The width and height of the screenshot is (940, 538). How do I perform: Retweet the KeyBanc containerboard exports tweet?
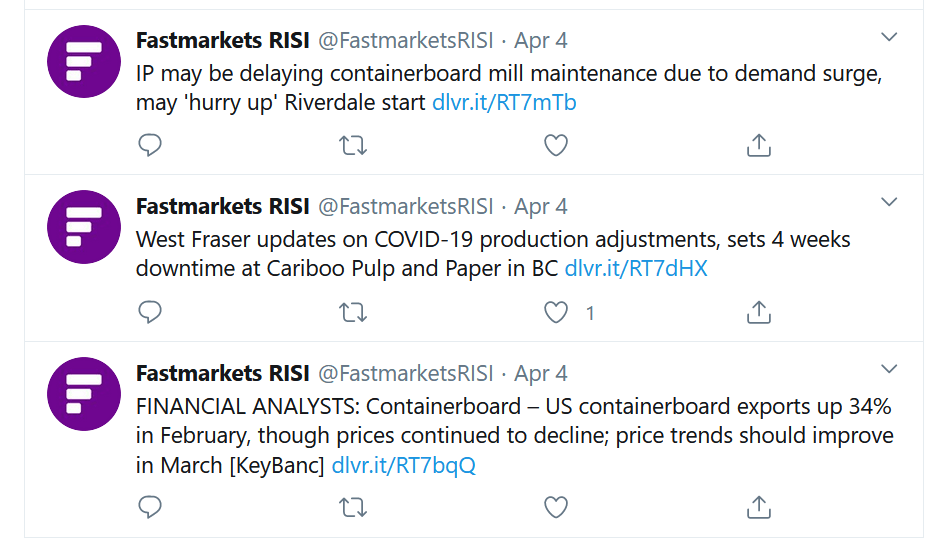point(353,507)
